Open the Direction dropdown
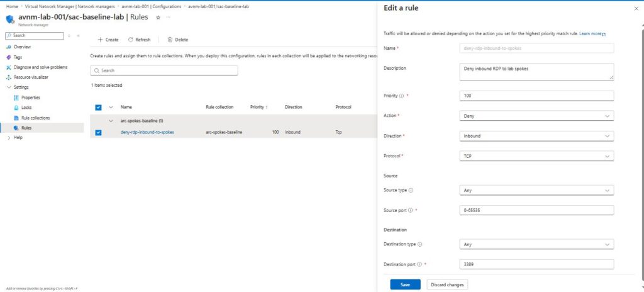The image size is (644, 292). tap(536, 136)
